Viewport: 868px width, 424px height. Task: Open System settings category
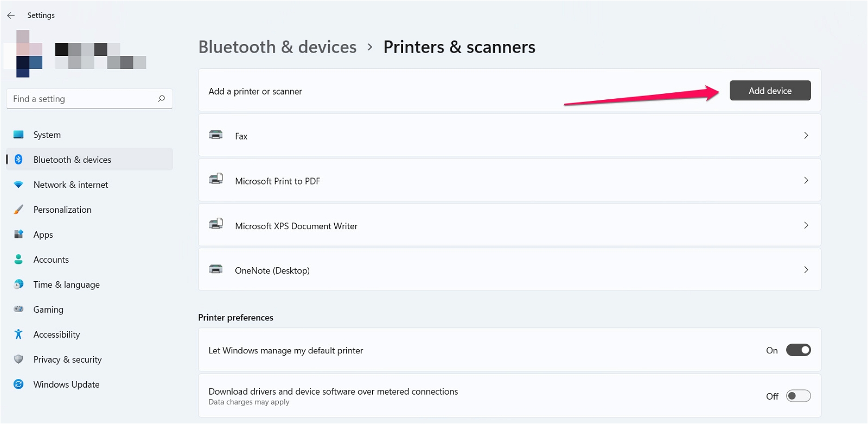(90, 135)
